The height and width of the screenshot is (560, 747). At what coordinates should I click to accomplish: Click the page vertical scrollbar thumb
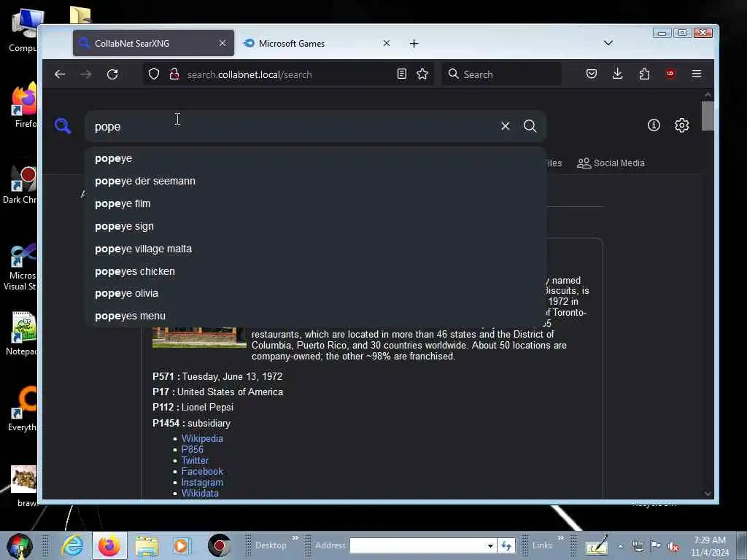point(708,115)
